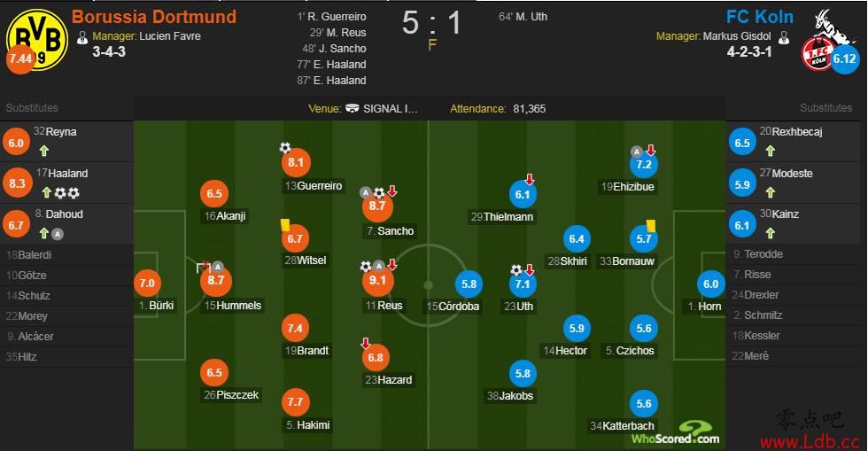This screenshot has height=451, width=868.
Task: Open the Borussia Dortmund team name link
Action: [154, 17]
